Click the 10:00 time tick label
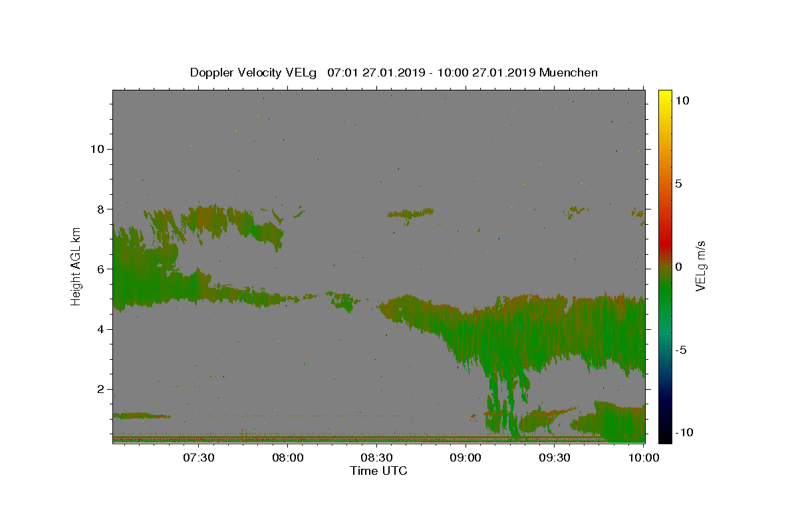This screenshot has height=532, width=798. click(x=643, y=458)
